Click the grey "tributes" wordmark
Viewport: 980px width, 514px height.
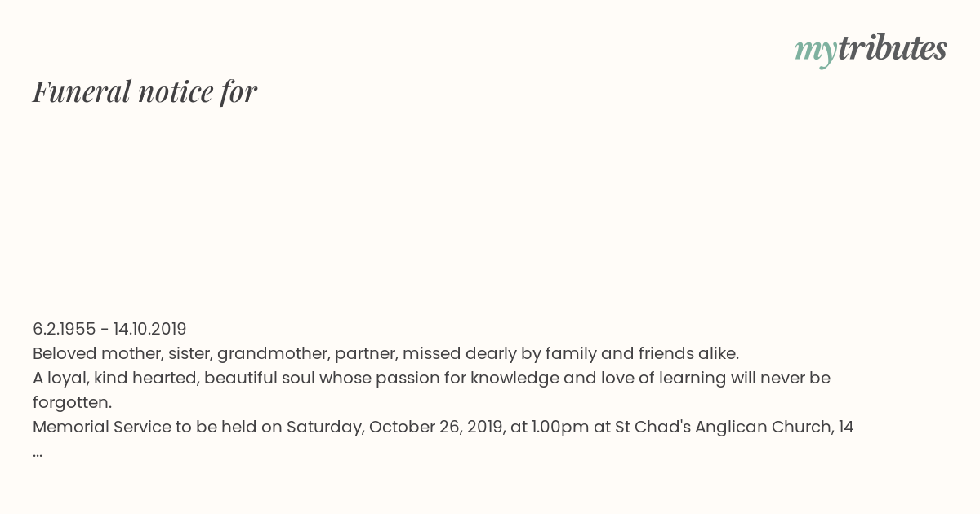point(892,49)
